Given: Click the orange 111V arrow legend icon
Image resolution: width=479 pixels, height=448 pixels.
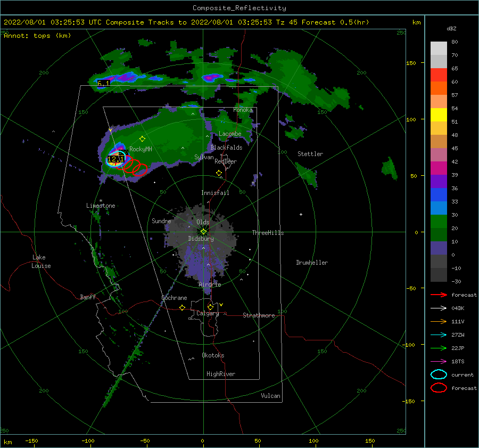Looking at the screenshot, I should coord(439,321).
